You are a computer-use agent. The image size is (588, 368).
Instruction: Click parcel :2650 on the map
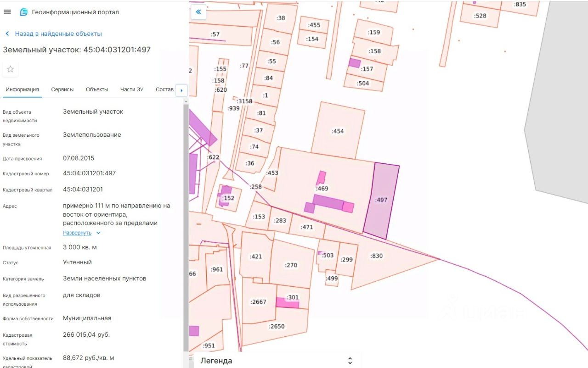point(277,327)
